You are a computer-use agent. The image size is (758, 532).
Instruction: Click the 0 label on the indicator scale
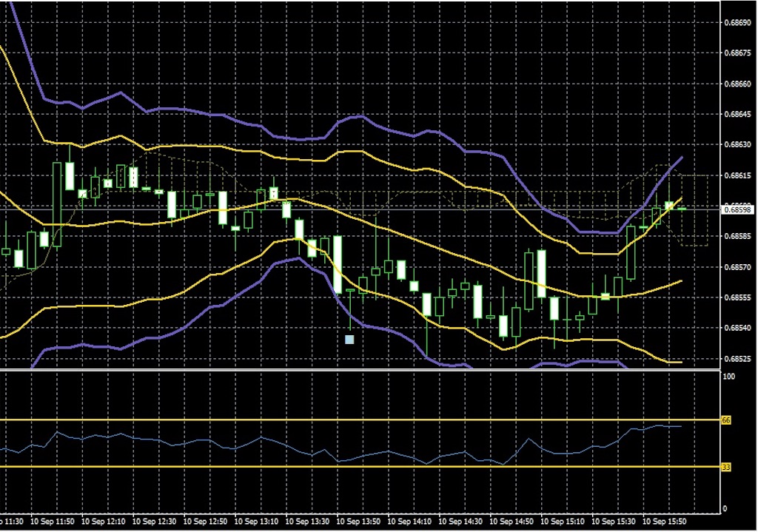tap(725, 509)
